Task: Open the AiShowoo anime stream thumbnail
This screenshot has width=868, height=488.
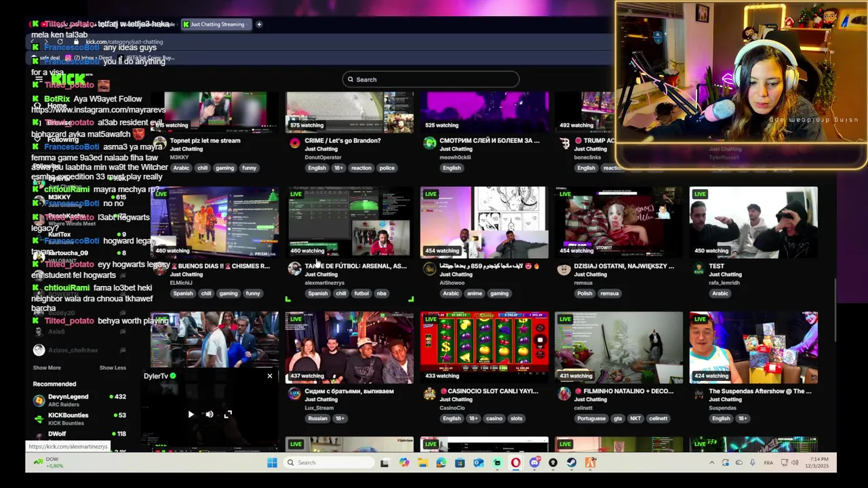Action: [x=484, y=222]
